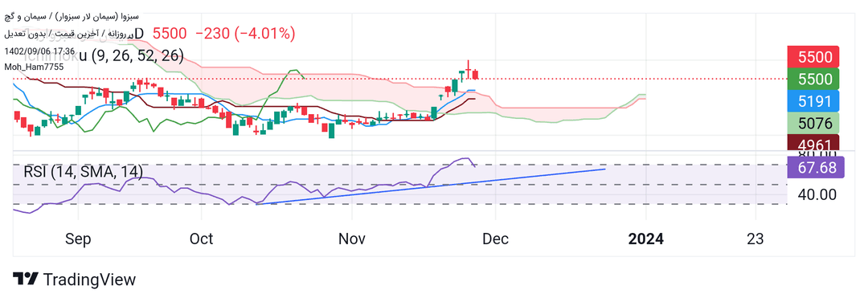Click the -230 (-4.01%) price change text
868x302 pixels.
(x=244, y=33)
